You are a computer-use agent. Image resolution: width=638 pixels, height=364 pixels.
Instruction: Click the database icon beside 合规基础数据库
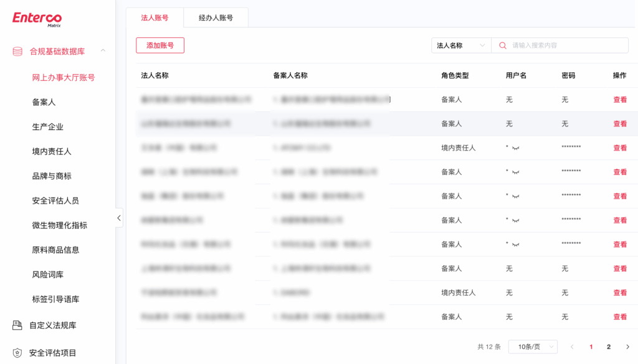(x=17, y=52)
